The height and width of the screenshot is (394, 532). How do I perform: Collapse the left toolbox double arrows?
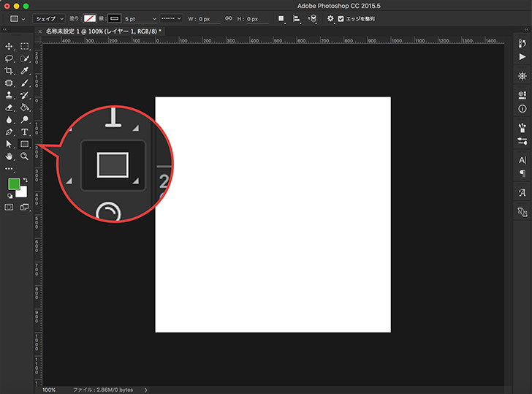pos(4,29)
